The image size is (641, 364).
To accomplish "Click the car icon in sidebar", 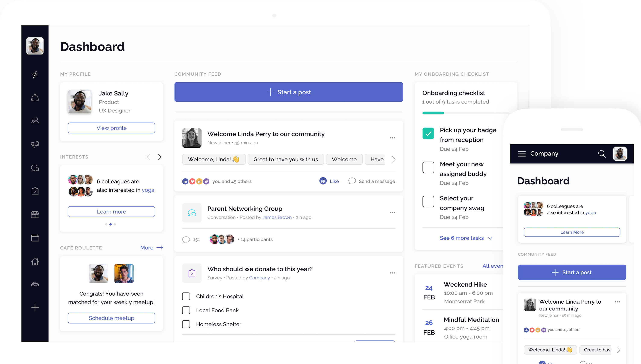I will [35, 284].
